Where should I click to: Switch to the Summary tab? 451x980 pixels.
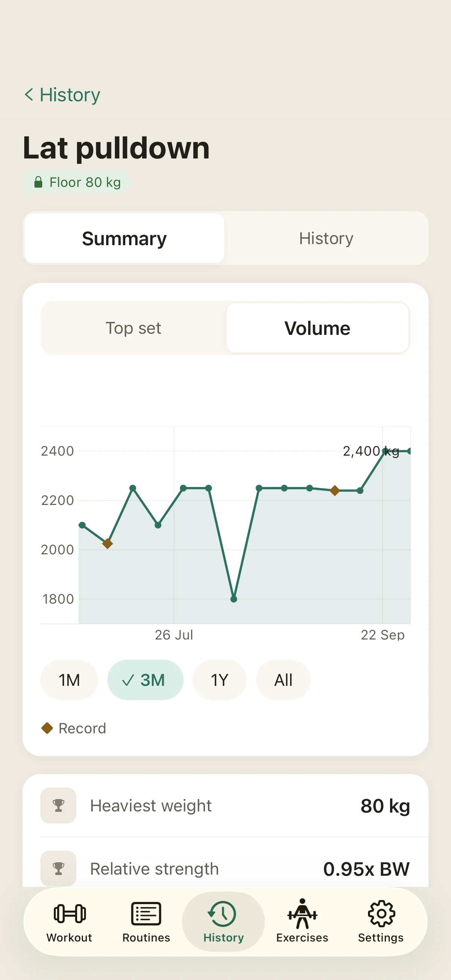(124, 238)
